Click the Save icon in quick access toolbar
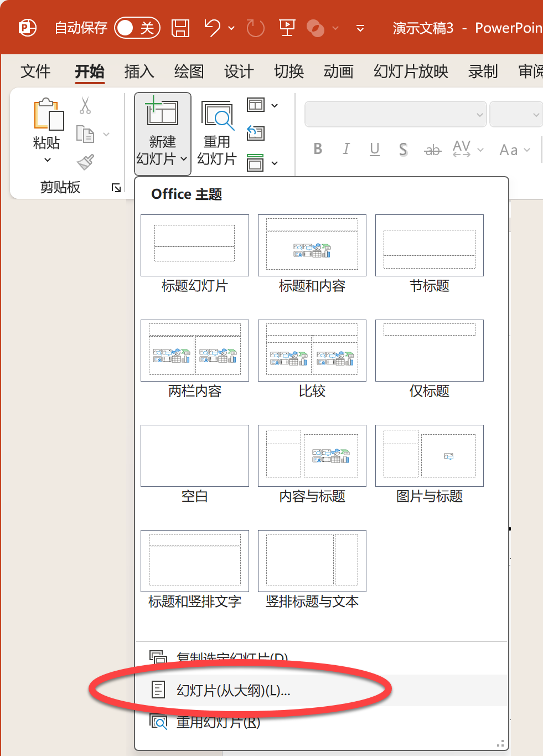543x756 pixels. (180, 28)
